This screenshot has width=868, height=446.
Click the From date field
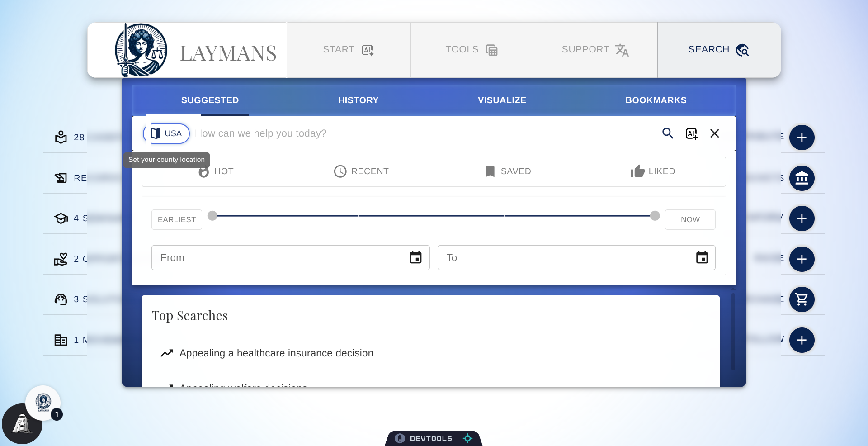tap(291, 258)
